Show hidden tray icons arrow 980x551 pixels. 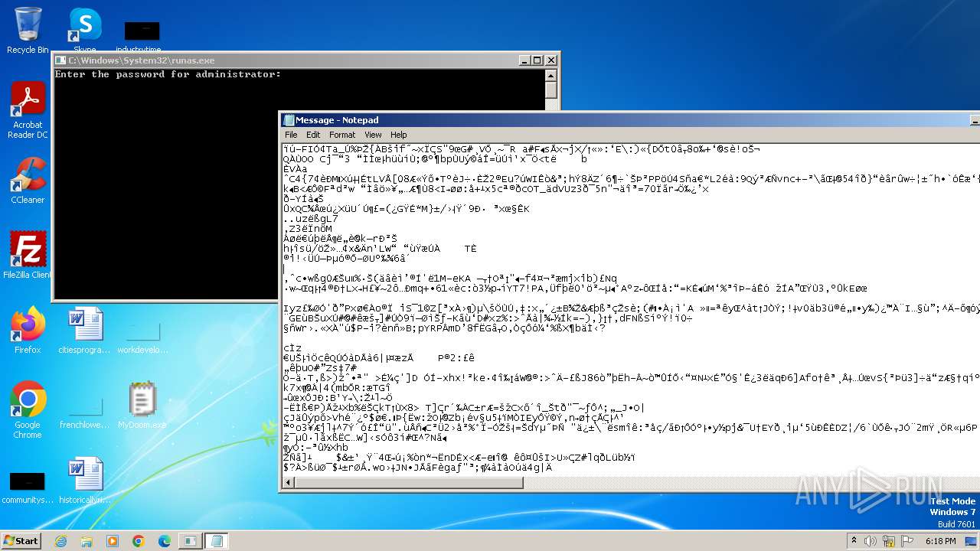(854, 541)
